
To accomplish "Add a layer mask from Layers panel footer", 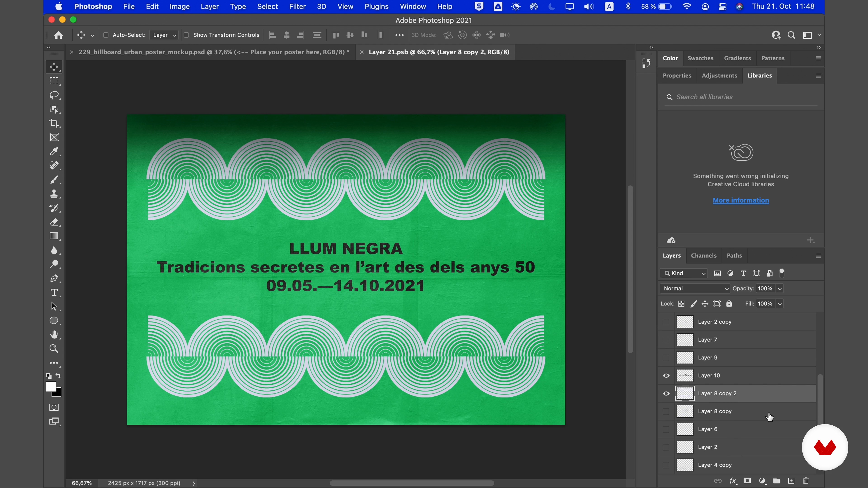I will 747,481.
